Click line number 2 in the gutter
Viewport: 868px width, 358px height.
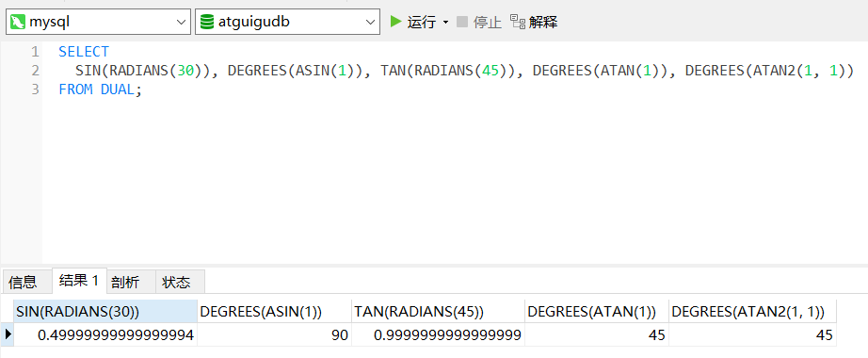(x=36, y=71)
